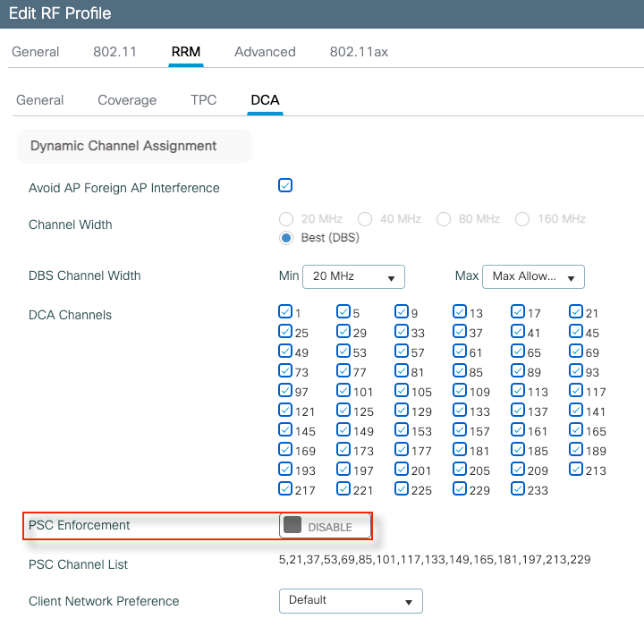The image size is (644, 644).
Task: Open the Coverage sub-tab
Action: coord(127,100)
